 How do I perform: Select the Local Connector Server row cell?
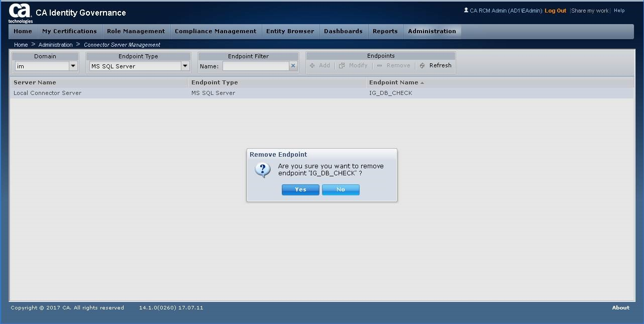[x=99, y=93]
